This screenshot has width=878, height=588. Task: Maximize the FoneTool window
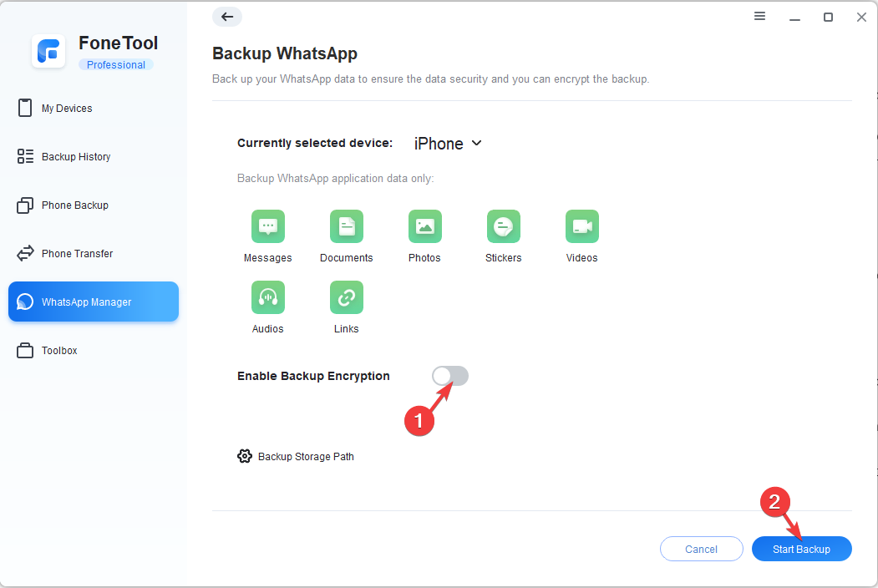(828, 17)
